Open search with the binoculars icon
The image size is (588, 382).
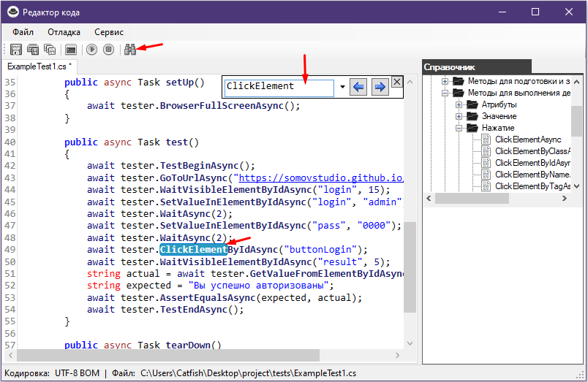coord(130,50)
